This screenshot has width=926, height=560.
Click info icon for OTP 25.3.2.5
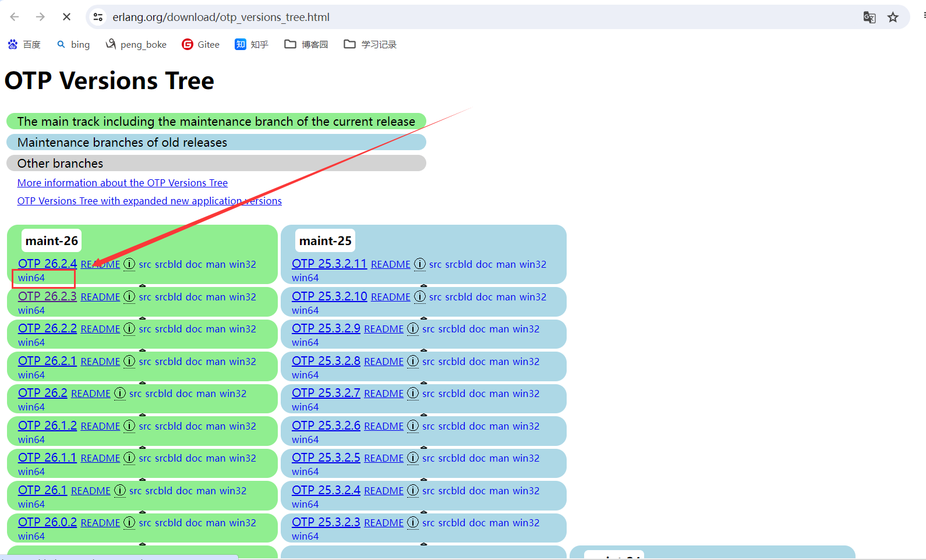413,458
